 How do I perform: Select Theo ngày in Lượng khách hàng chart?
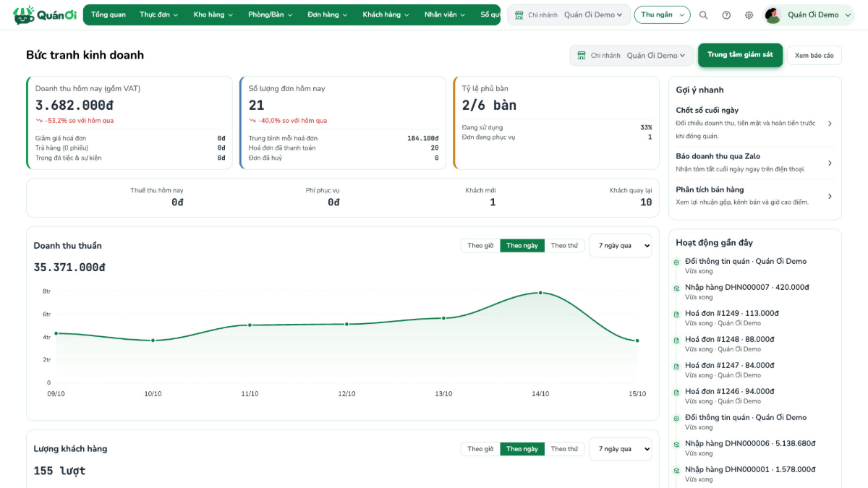522,449
